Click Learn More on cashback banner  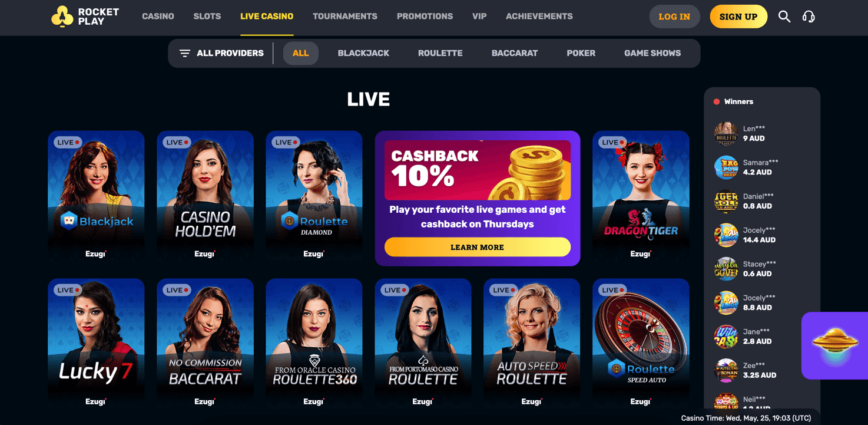(x=478, y=247)
